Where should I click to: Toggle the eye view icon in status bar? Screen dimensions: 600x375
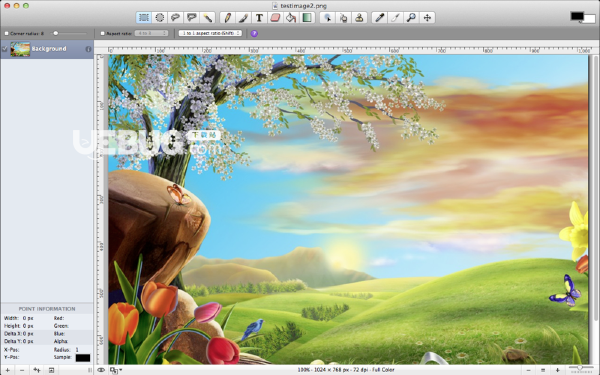[x=101, y=370]
